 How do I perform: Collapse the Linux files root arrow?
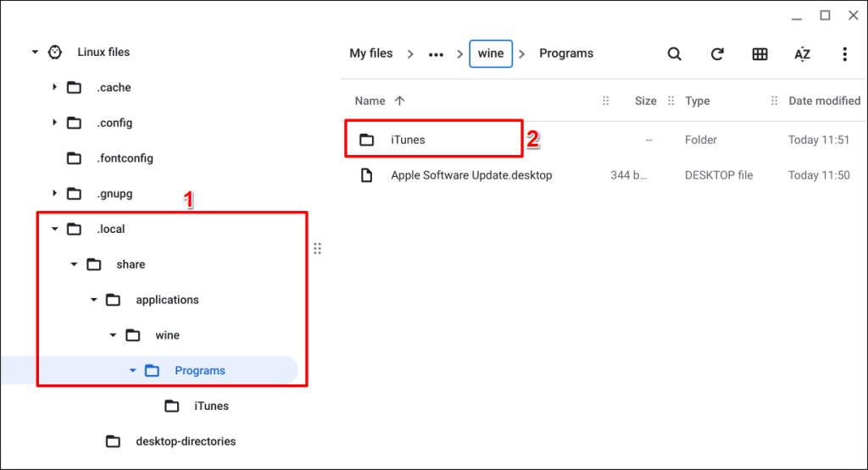(35, 52)
